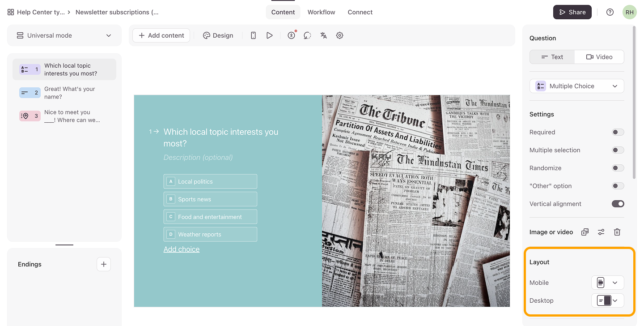The width and height of the screenshot is (644, 326).
Task: Click the right panel vertical scrollbar
Action: (x=634, y=103)
